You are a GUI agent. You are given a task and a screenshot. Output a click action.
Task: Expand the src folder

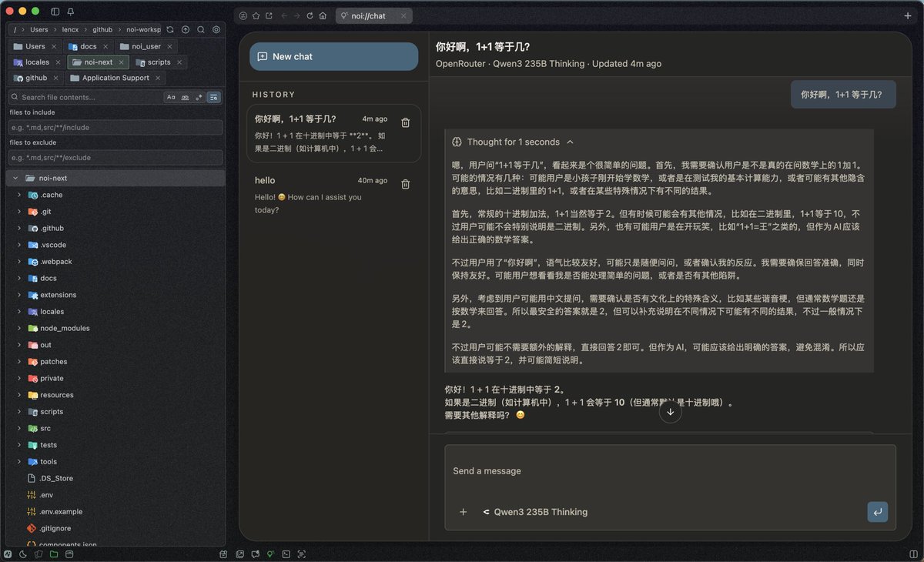19,428
